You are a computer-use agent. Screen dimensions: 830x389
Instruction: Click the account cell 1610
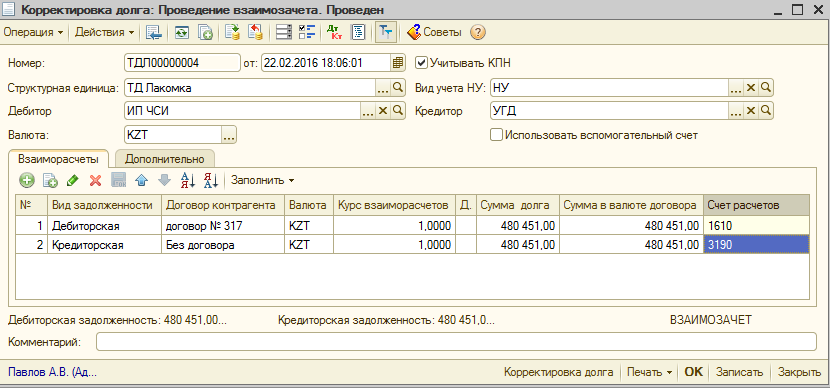pos(756,226)
